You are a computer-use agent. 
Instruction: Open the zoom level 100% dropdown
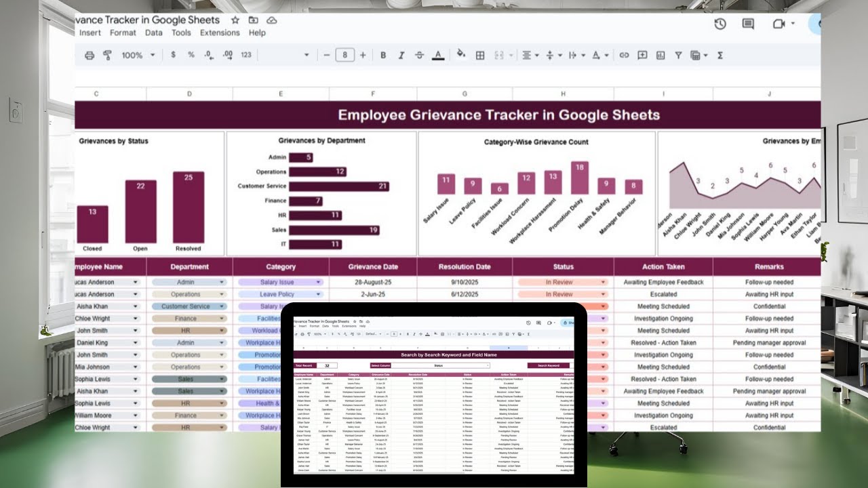(138, 56)
